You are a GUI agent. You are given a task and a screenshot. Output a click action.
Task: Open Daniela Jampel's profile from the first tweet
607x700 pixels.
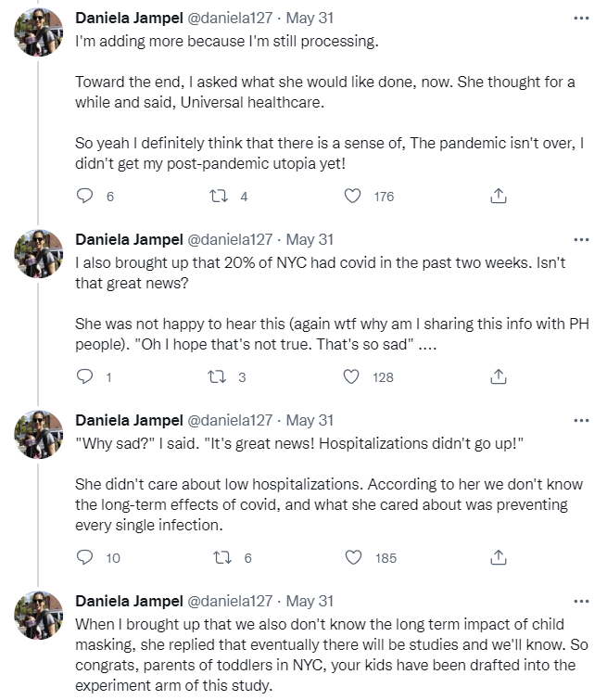128,18
